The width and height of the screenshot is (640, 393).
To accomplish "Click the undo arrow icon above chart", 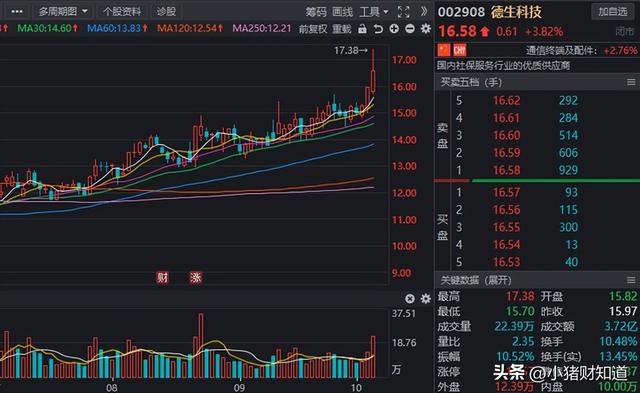I will pyautogui.click(x=378, y=29).
